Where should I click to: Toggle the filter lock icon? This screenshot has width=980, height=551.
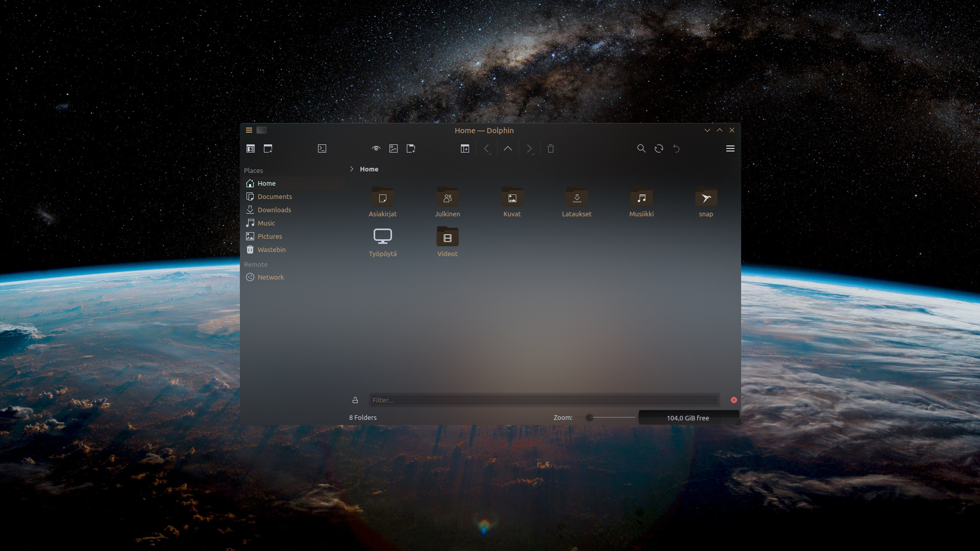click(x=355, y=400)
